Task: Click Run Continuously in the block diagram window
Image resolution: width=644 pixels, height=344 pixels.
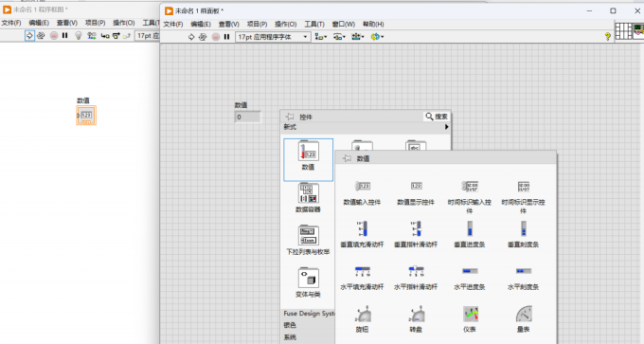Action: (x=41, y=36)
